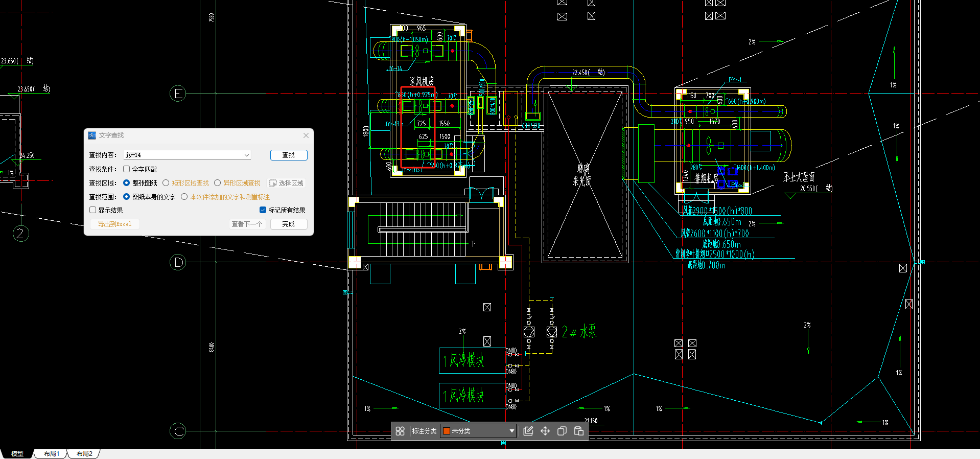Switch to the 模型 tab
Screen dimensions: 980x459
point(17,453)
